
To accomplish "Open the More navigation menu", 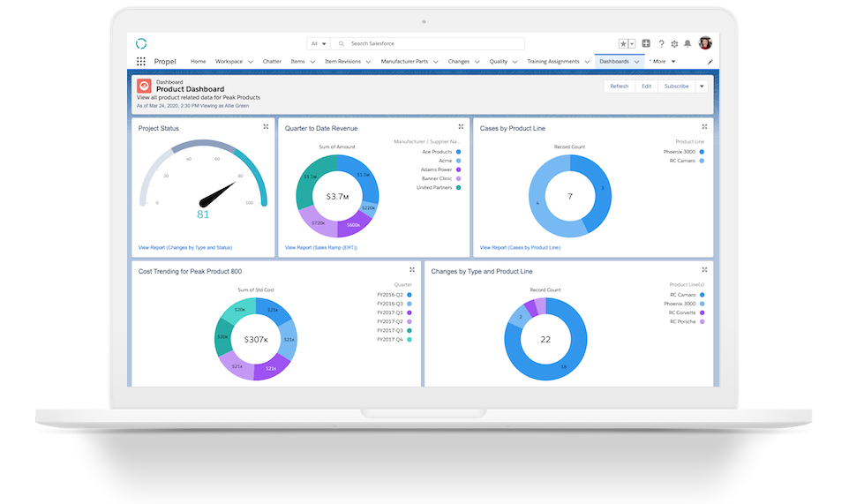I will pos(664,62).
